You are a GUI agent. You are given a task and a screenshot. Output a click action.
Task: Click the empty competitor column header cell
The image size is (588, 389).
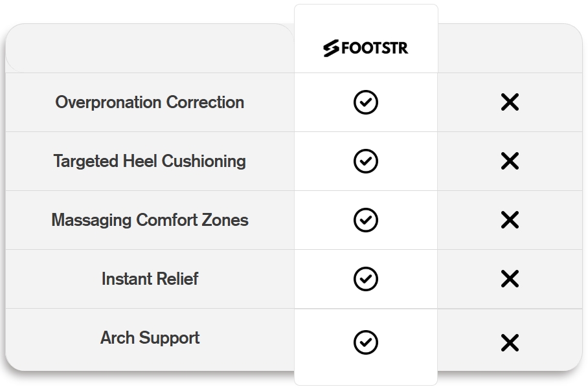(x=510, y=48)
